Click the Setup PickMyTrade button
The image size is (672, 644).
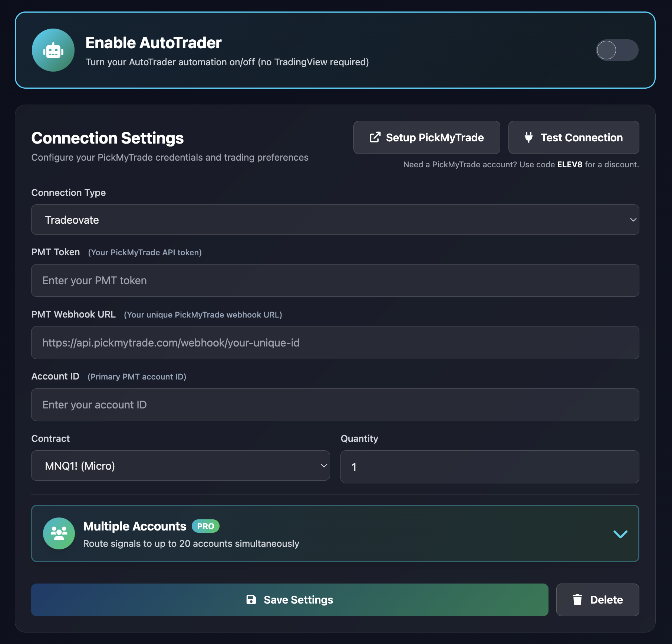426,137
